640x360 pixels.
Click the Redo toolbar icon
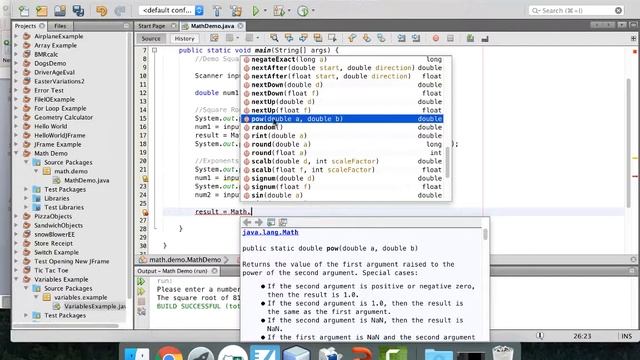coord(120,11)
